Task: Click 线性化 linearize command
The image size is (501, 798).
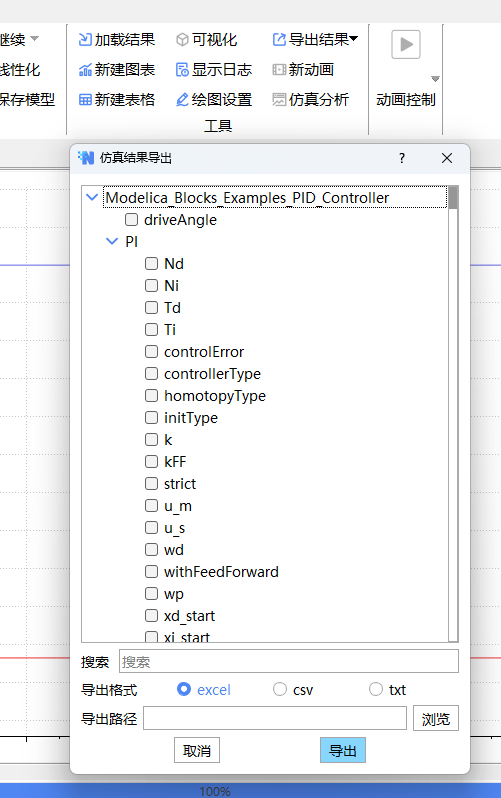Action: [19, 70]
